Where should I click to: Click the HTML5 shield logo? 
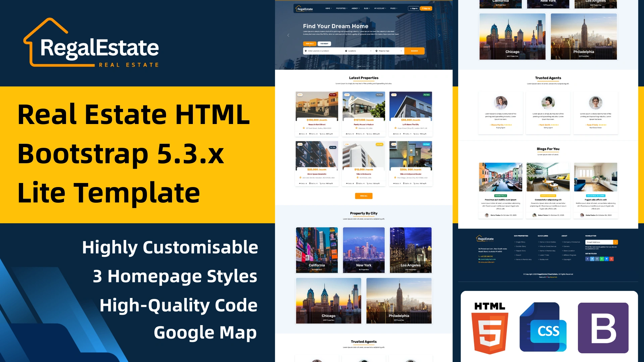pos(490,328)
